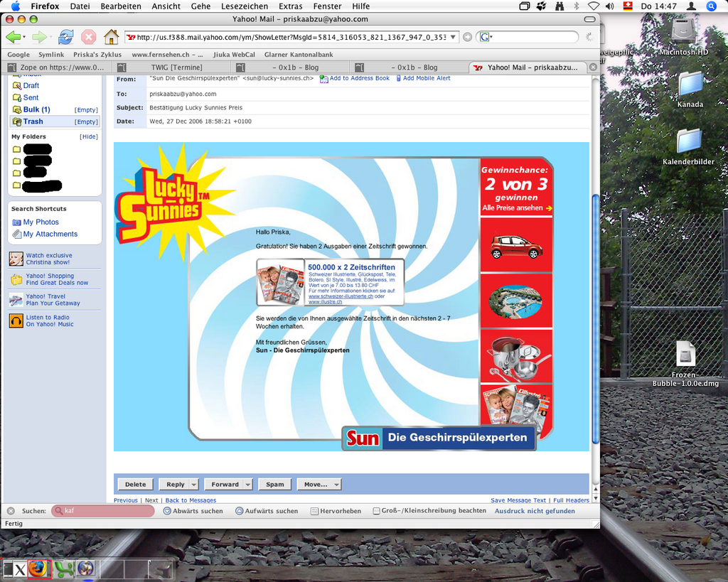Open the Extras menu
Image resolution: width=728 pixels, height=582 pixels.
[x=291, y=6]
